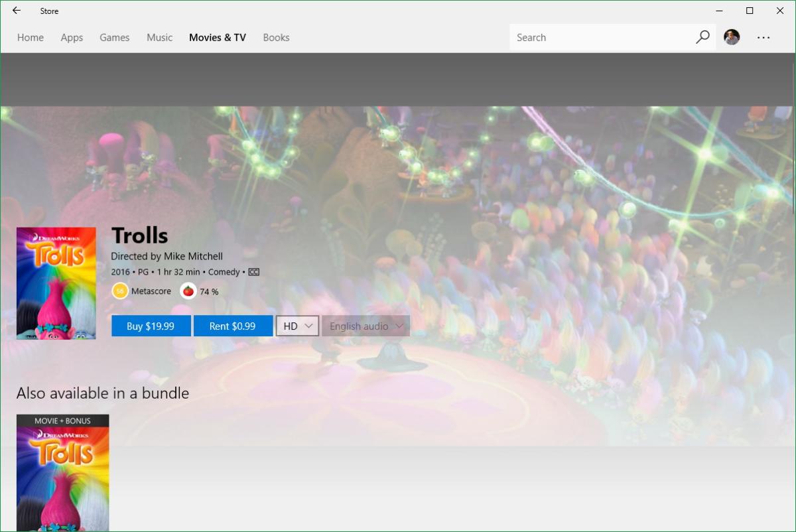The width and height of the screenshot is (796, 532).
Task: Click the 'Also available in a bundle' heading
Action: pyautogui.click(x=103, y=393)
